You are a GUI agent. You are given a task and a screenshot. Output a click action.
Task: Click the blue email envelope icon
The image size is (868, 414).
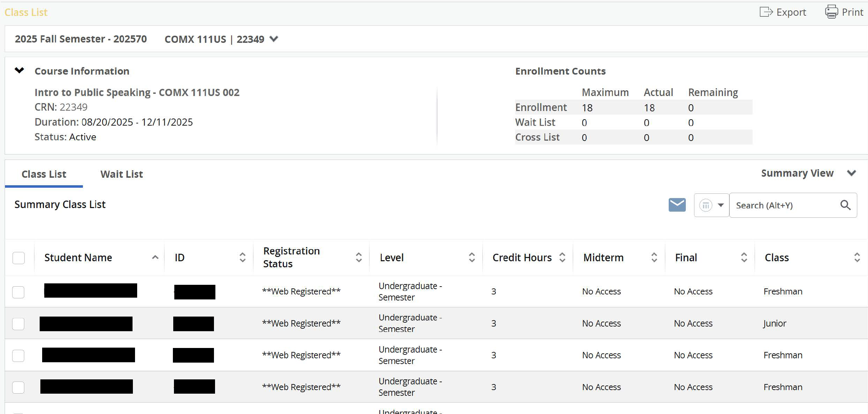click(677, 205)
